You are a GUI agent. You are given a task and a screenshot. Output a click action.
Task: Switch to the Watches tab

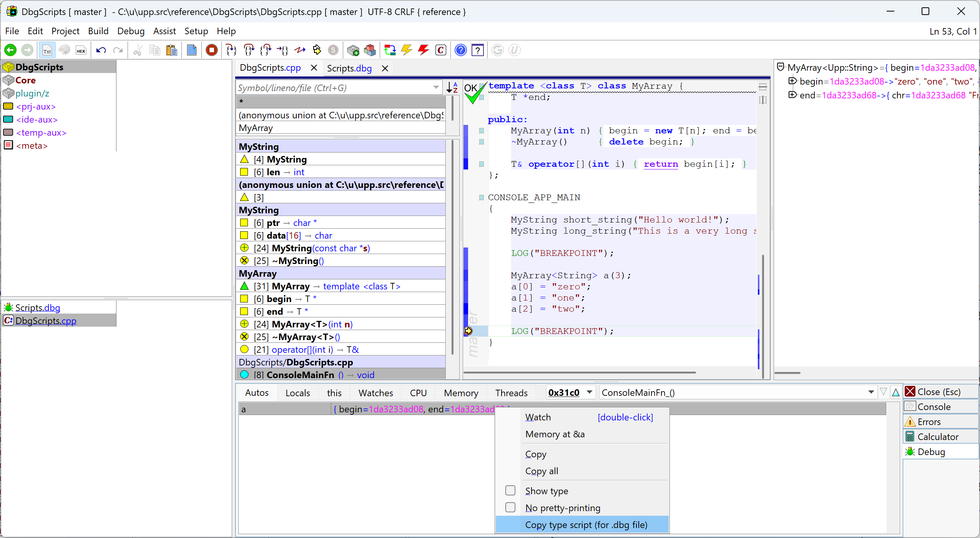pyautogui.click(x=375, y=393)
